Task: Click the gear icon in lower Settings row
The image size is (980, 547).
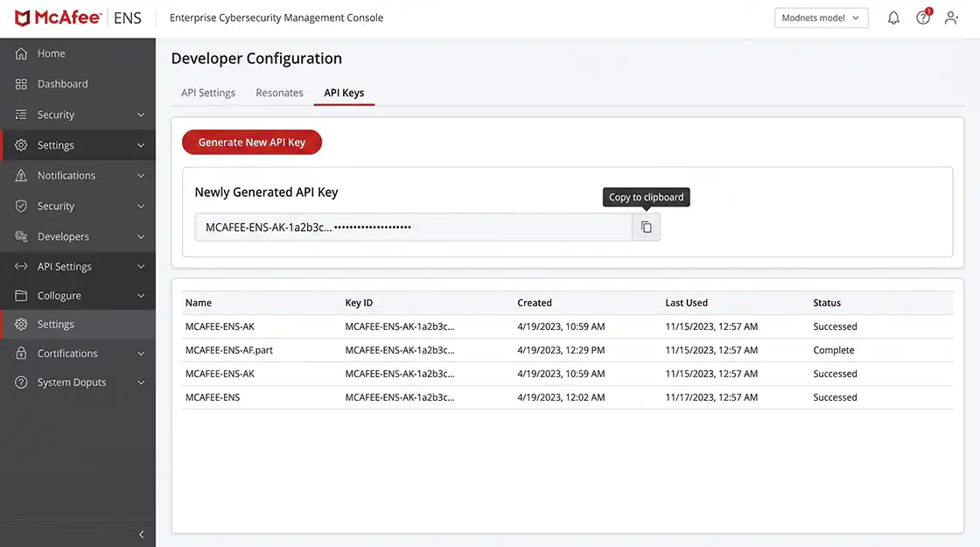Action: 21,325
